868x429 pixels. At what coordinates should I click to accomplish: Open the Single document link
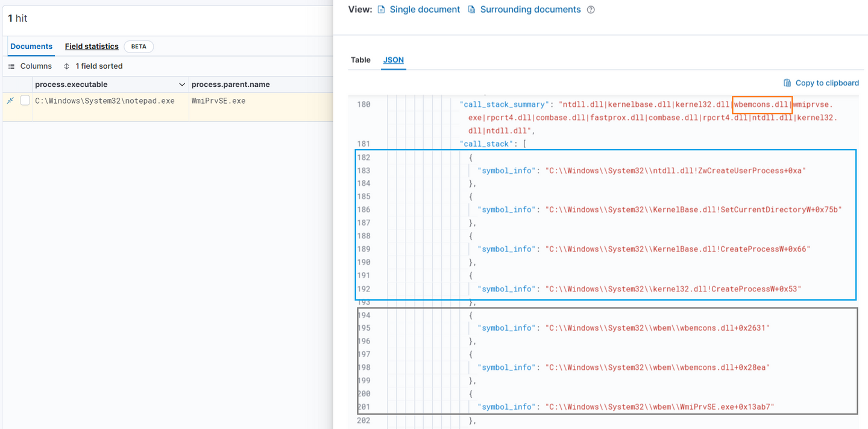(424, 10)
